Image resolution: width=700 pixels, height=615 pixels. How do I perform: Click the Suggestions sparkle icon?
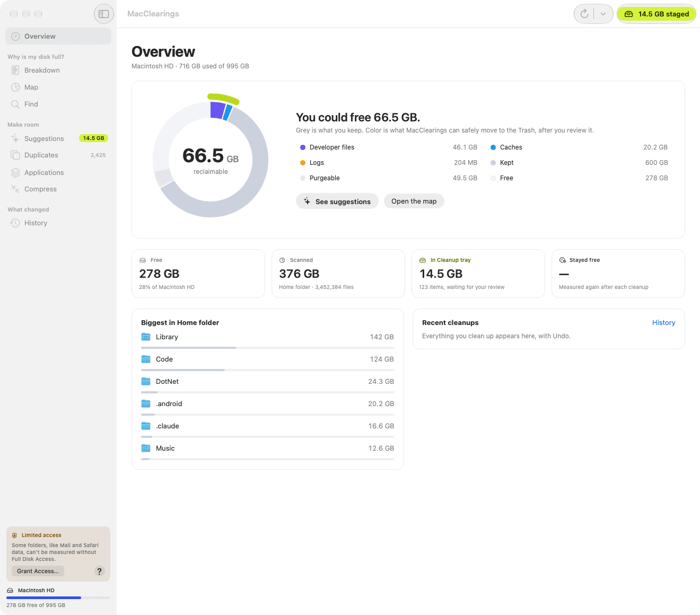tap(15, 138)
